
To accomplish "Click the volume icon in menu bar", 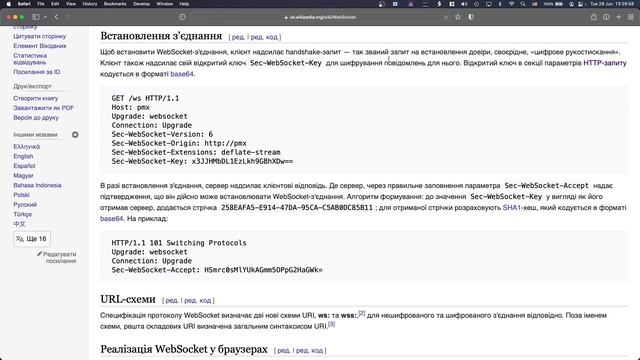I will (464, 4).
